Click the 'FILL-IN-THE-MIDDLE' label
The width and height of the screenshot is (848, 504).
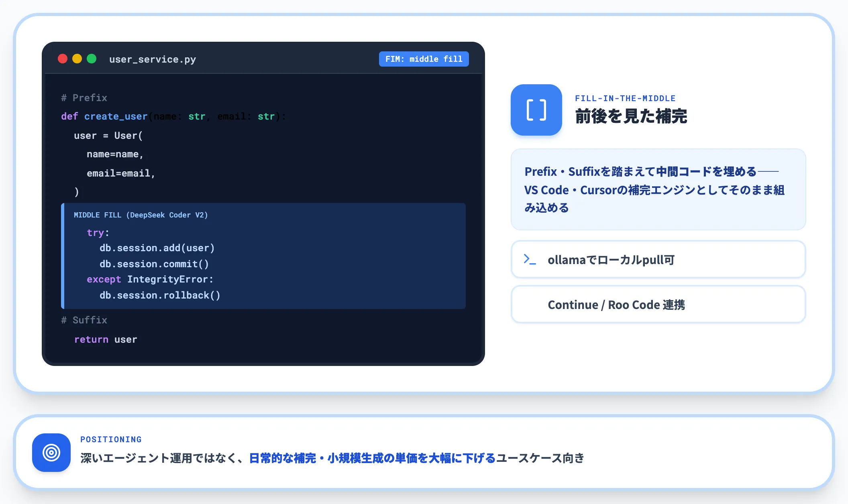(625, 98)
